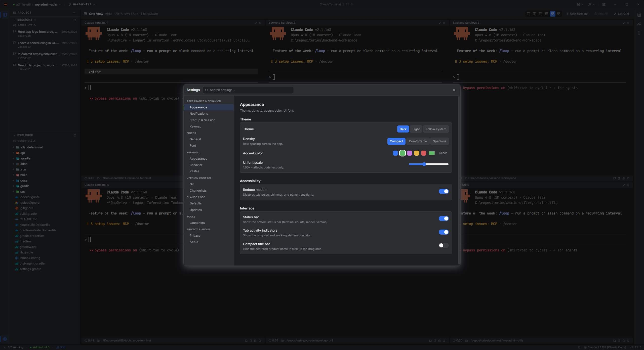Screen dimensions: 644x350
Task: Select the highlighted 2x2 grid layout icon
Action: (x=553, y=14)
